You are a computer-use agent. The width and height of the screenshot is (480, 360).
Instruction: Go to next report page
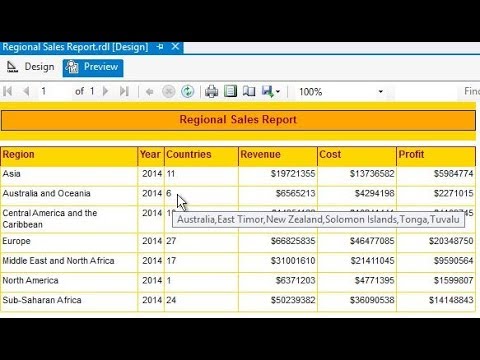pyautogui.click(x=105, y=91)
